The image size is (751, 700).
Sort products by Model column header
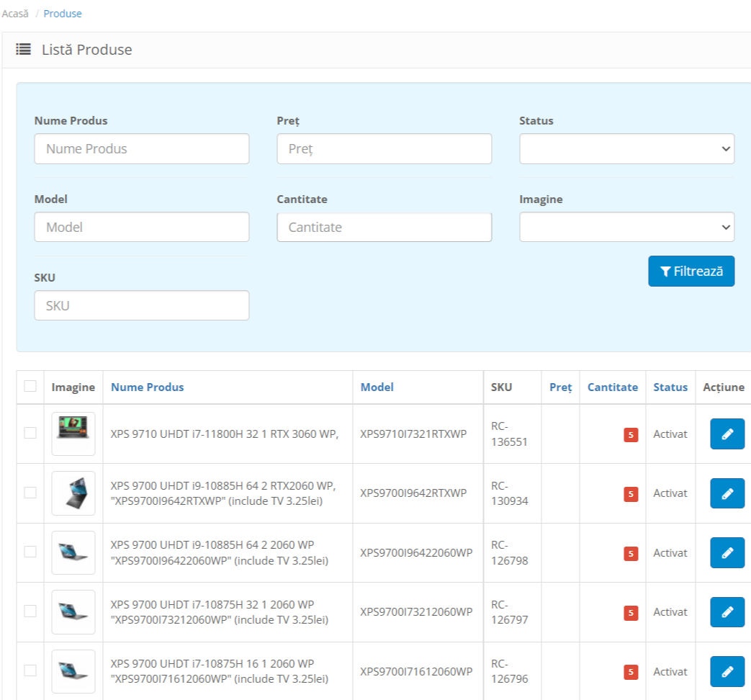click(x=377, y=387)
